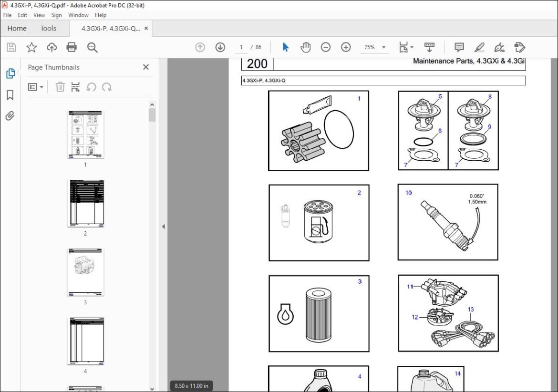Switch to the Tools tab
Screen dimensions: 558x392
coord(48,29)
